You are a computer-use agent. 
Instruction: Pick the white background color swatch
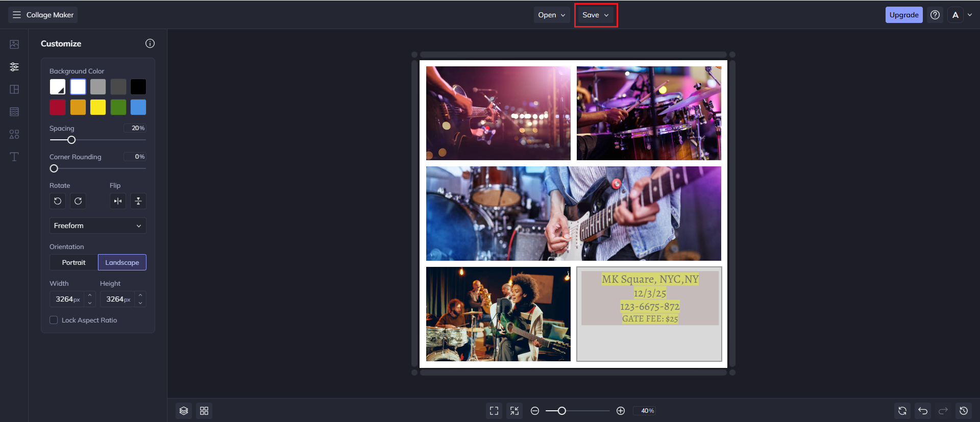click(x=78, y=87)
